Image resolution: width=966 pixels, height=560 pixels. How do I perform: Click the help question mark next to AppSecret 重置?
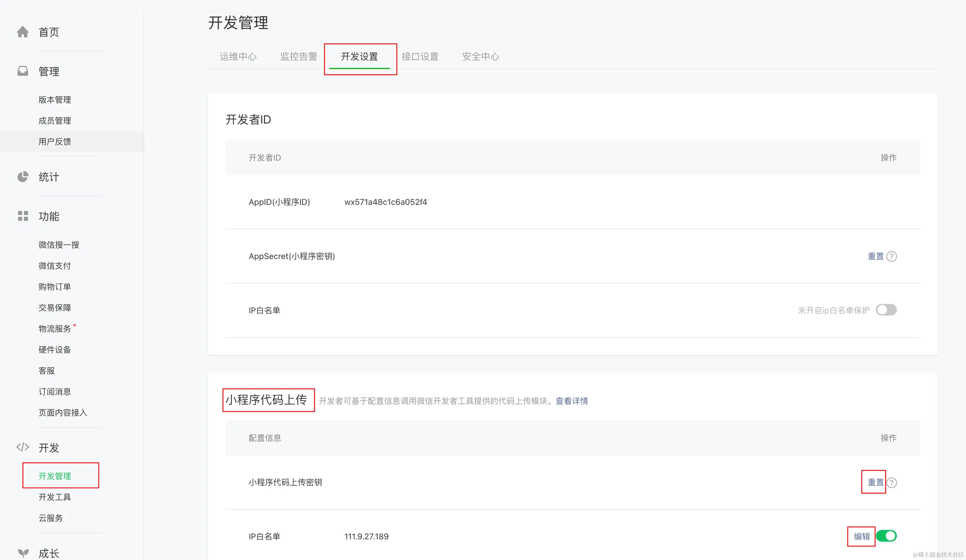click(892, 256)
